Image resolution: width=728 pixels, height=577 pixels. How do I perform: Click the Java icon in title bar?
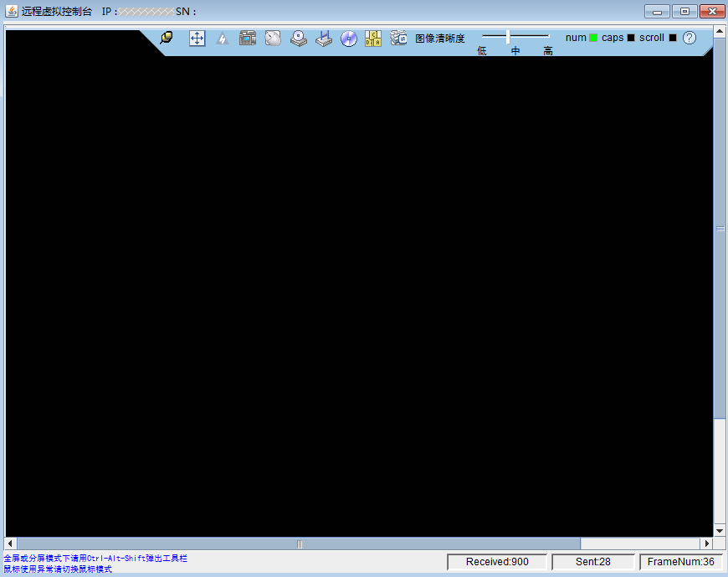tap(12, 11)
